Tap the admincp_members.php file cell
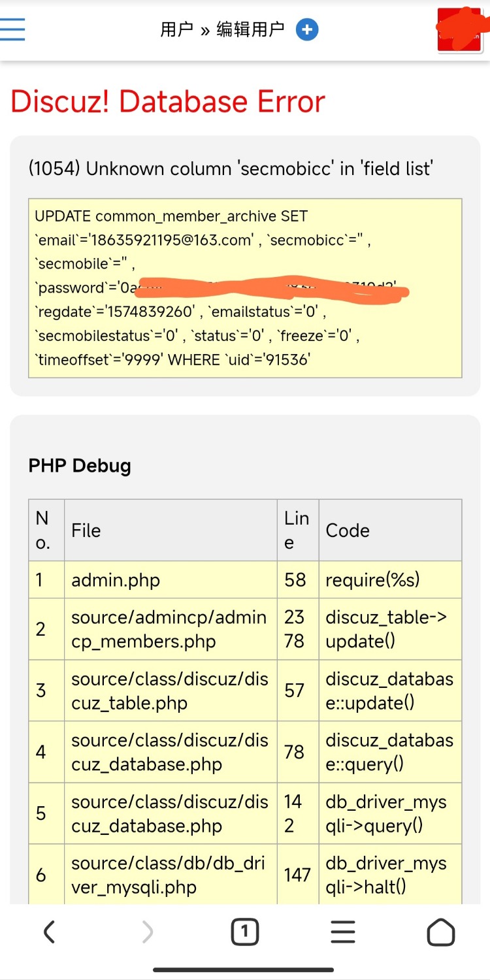Image resolution: width=490 pixels, height=980 pixels. pos(169,629)
